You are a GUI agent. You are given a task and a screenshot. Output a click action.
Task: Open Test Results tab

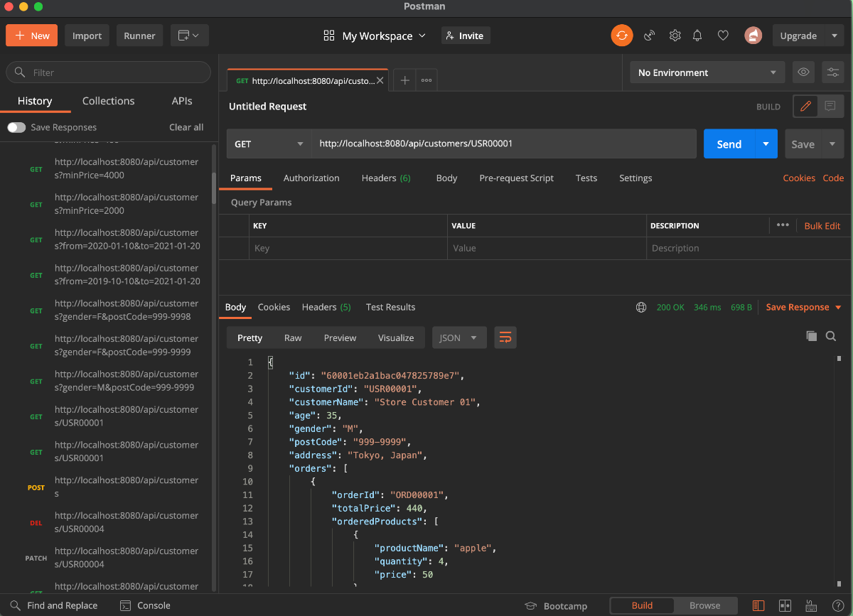(x=390, y=307)
